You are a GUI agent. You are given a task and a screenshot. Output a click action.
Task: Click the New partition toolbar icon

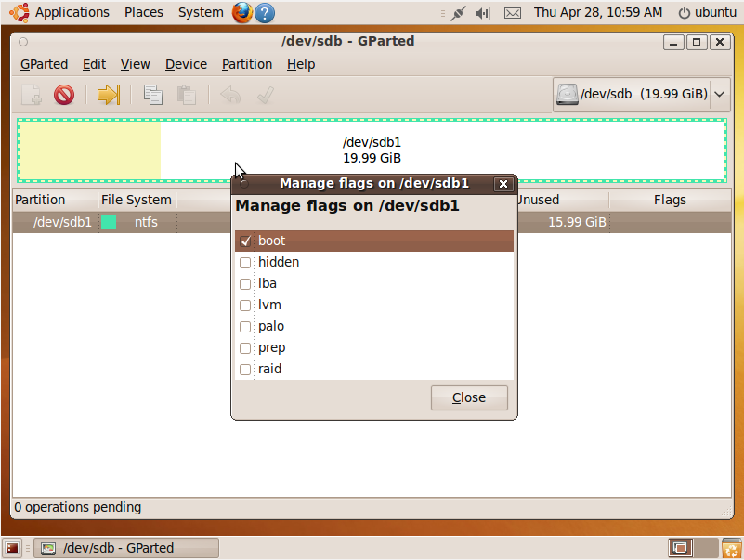[x=32, y=95]
